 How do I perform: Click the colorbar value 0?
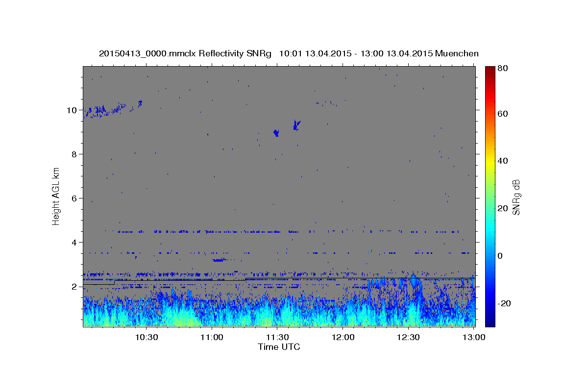(500, 256)
